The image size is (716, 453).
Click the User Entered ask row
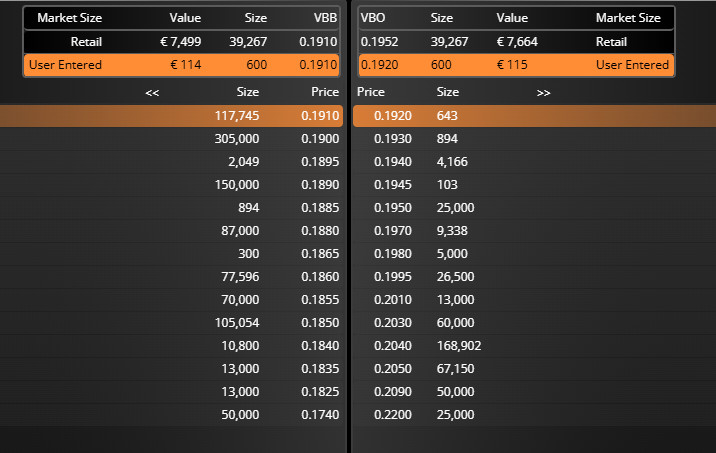click(x=516, y=65)
